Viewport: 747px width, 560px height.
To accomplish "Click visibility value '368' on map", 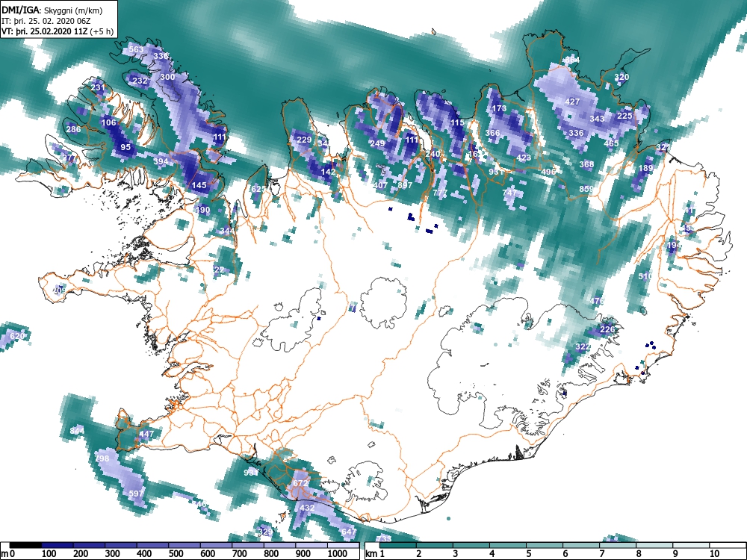I will pyautogui.click(x=586, y=164).
